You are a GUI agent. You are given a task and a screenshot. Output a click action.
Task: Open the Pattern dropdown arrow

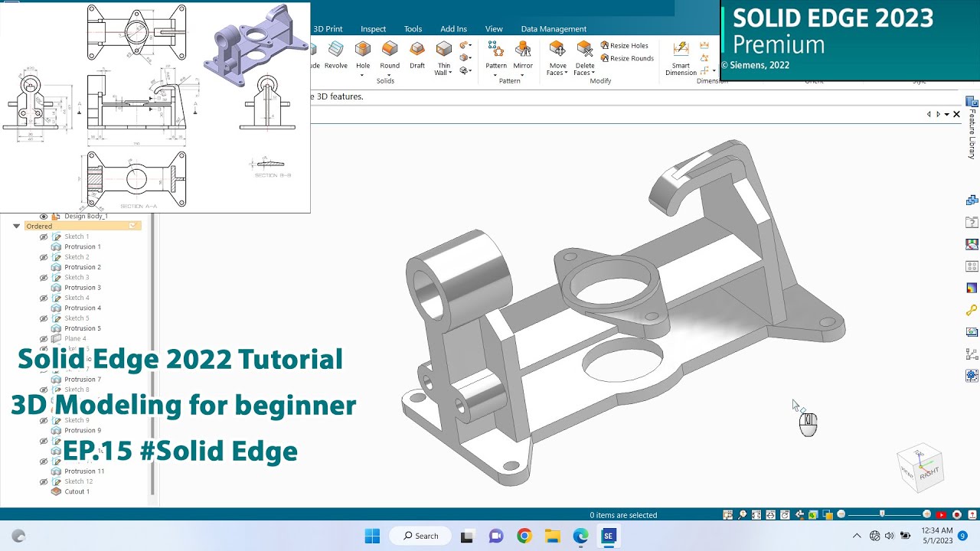click(496, 74)
